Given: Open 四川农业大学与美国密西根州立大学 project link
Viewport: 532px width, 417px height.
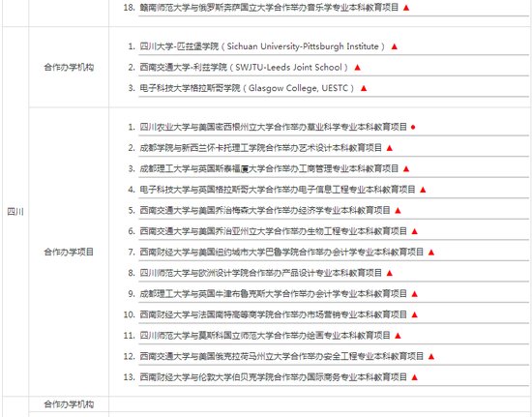Looking at the screenshot, I should pos(274,128).
